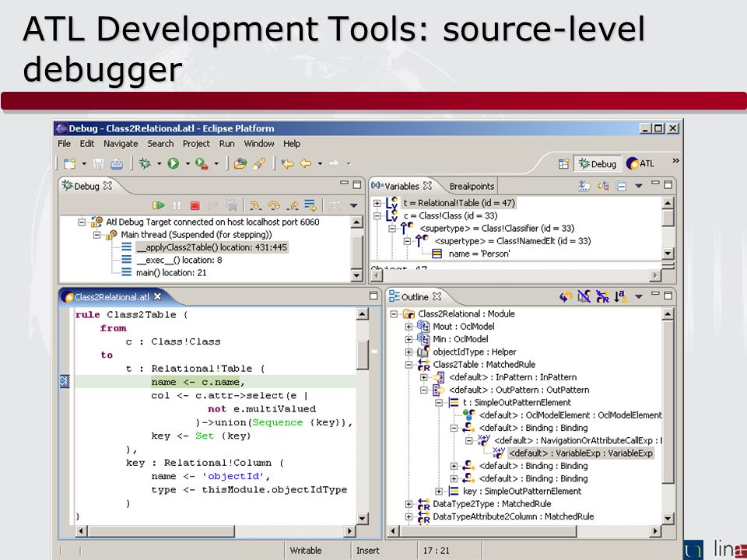The height and width of the screenshot is (560, 747).
Task: Click the breakpoint marker beside name <- c.name
Action: [65, 381]
